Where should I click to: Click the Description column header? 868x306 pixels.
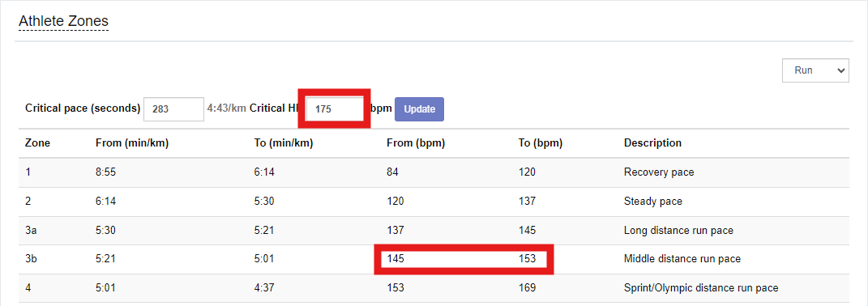pyautogui.click(x=652, y=142)
